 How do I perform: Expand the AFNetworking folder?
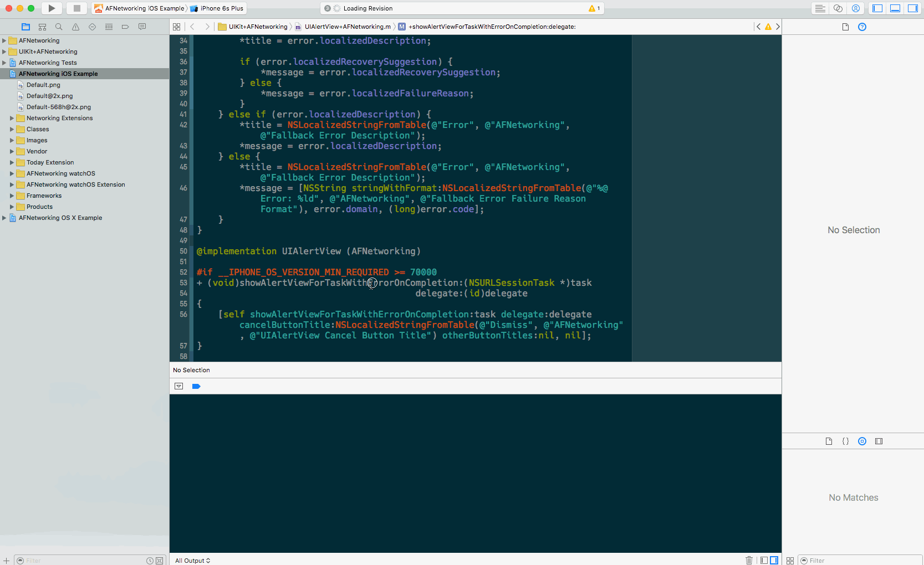[4, 40]
